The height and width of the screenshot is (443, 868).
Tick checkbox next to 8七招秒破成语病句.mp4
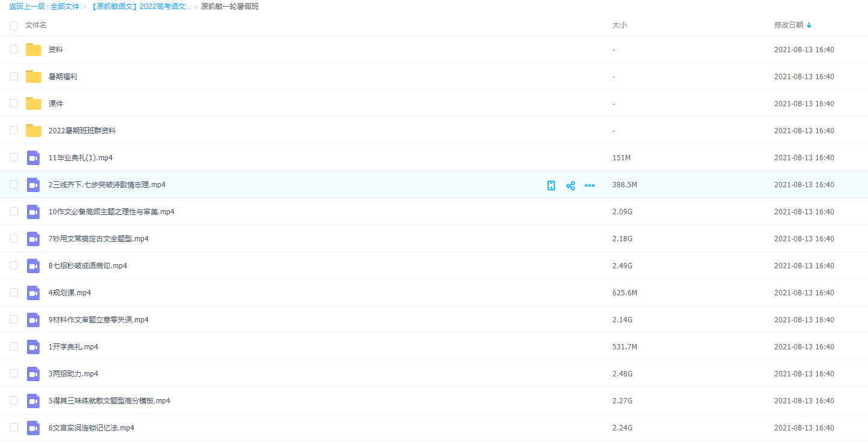pyautogui.click(x=14, y=265)
